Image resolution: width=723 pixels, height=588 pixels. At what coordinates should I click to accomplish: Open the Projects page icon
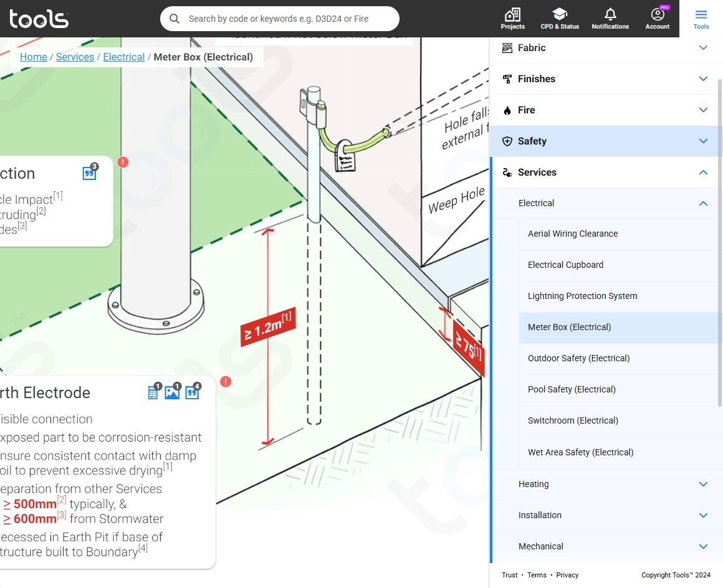point(512,15)
